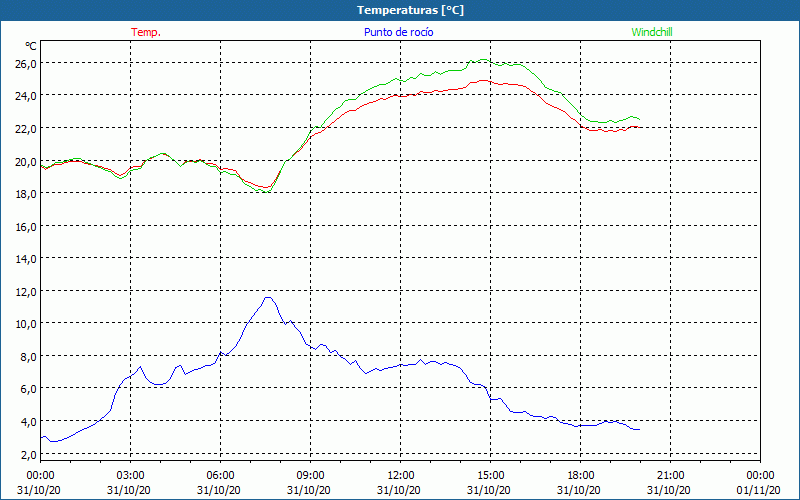This screenshot has height=500, width=800.
Task: Select the blue Punto de rocío legend label
Action: [x=398, y=32]
